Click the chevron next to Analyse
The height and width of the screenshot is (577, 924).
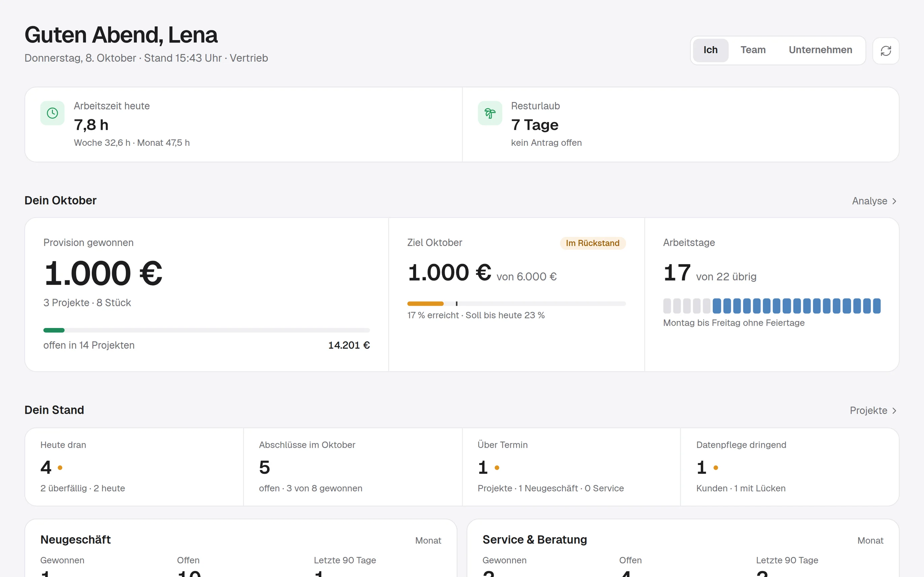click(x=894, y=201)
